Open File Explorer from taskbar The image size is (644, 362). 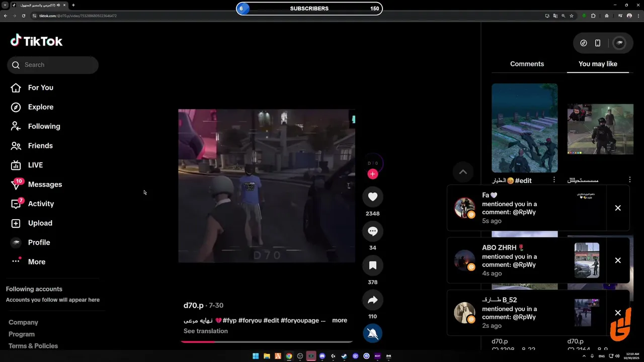point(267,356)
